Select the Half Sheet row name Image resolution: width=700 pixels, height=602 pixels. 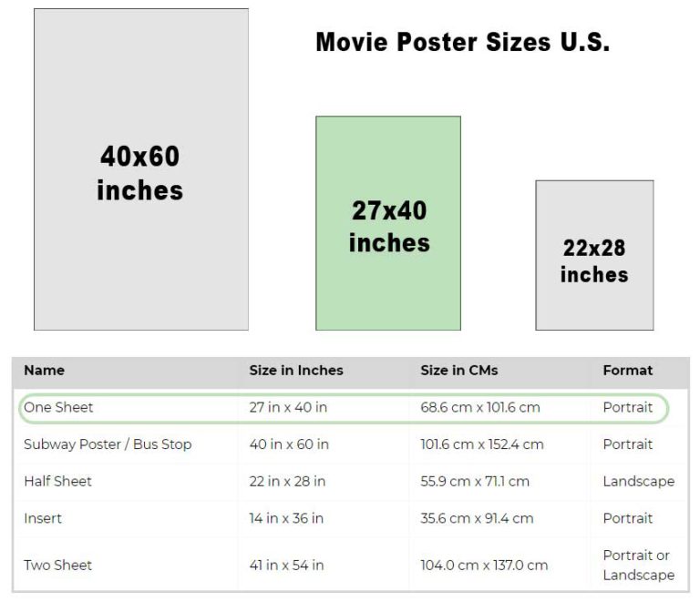57,481
